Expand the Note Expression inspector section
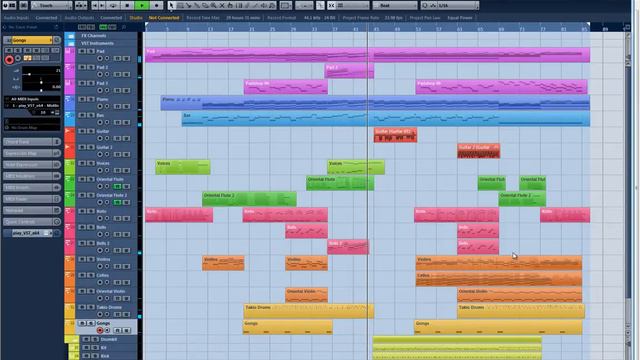This screenshot has width=640, height=360. [x=32, y=164]
